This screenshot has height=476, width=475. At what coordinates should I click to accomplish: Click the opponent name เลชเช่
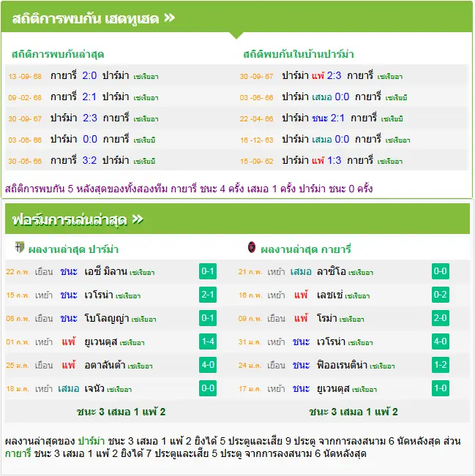330,295
